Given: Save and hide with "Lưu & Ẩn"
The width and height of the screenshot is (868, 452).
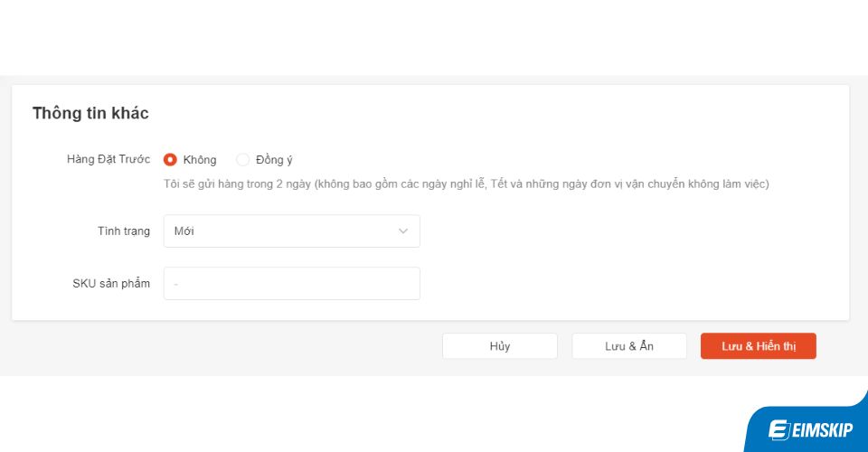Looking at the screenshot, I should pos(629,346).
